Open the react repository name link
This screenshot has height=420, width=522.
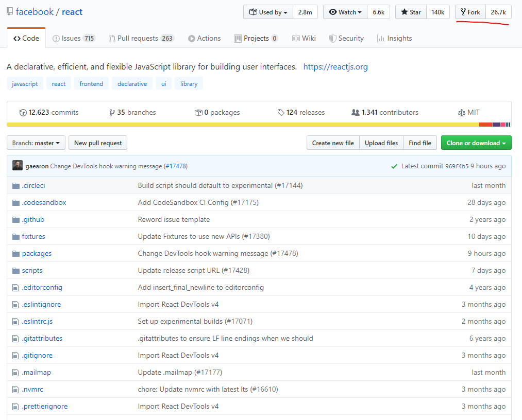(x=72, y=12)
